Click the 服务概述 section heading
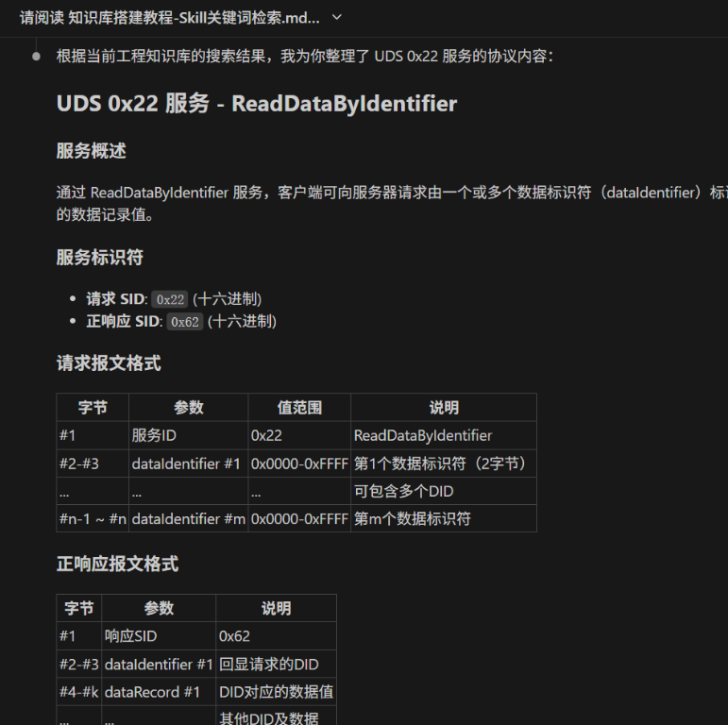Screen dimensions: 728x725 point(91,151)
